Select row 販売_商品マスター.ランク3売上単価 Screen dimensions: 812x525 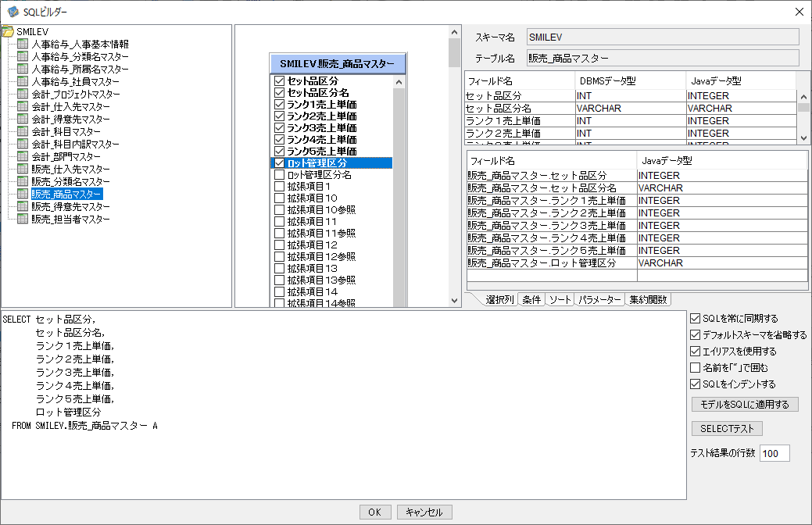coord(637,226)
